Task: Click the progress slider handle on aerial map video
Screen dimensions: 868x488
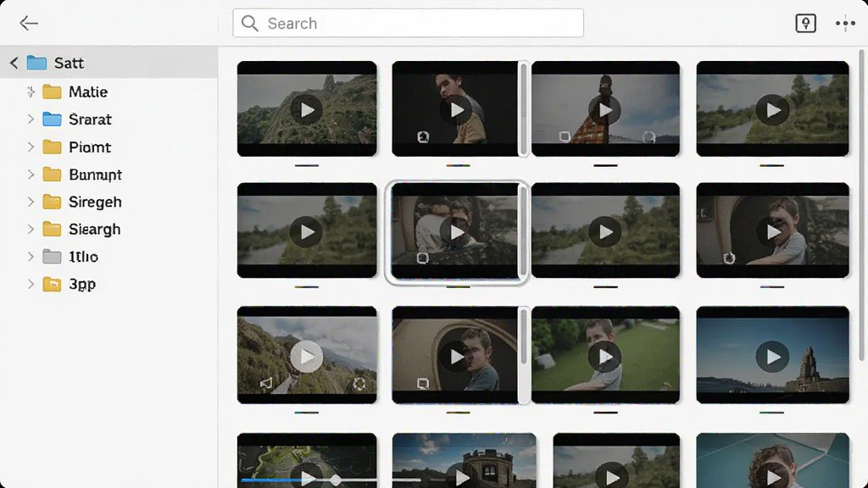Action: tap(336, 480)
